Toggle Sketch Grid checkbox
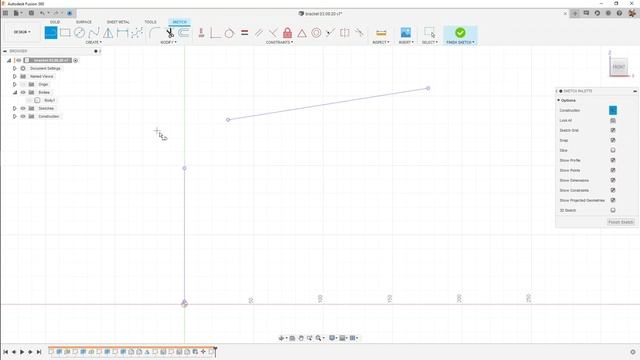The height and width of the screenshot is (360, 640). tap(613, 130)
